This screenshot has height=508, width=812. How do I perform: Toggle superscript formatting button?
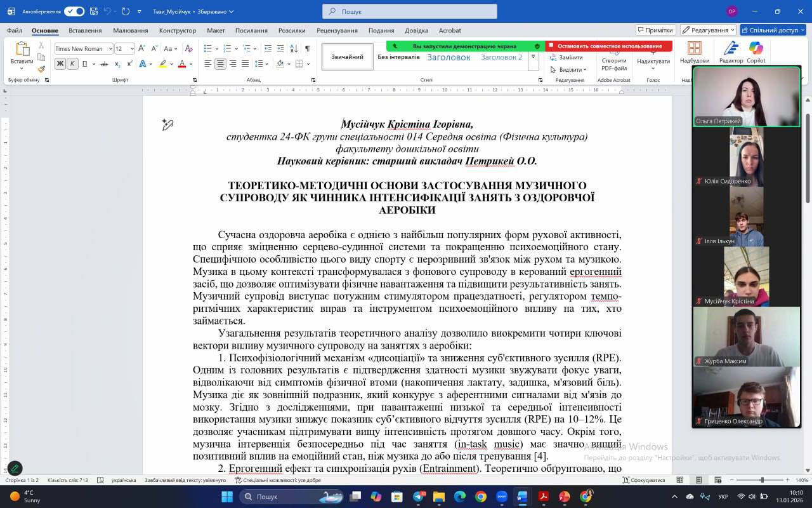pyautogui.click(x=129, y=63)
